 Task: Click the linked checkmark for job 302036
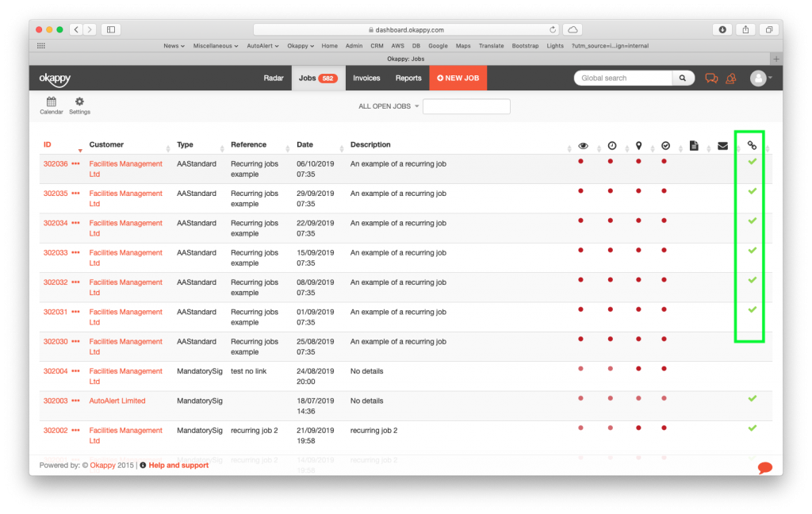click(x=752, y=162)
